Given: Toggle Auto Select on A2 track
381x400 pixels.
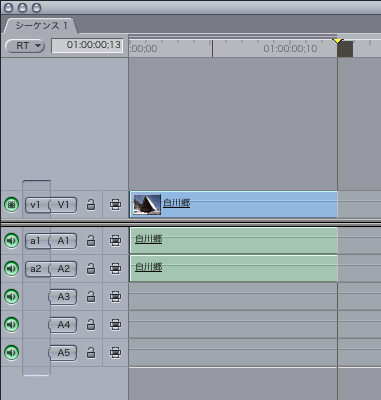Looking at the screenshot, I should [x=115, y=268].
